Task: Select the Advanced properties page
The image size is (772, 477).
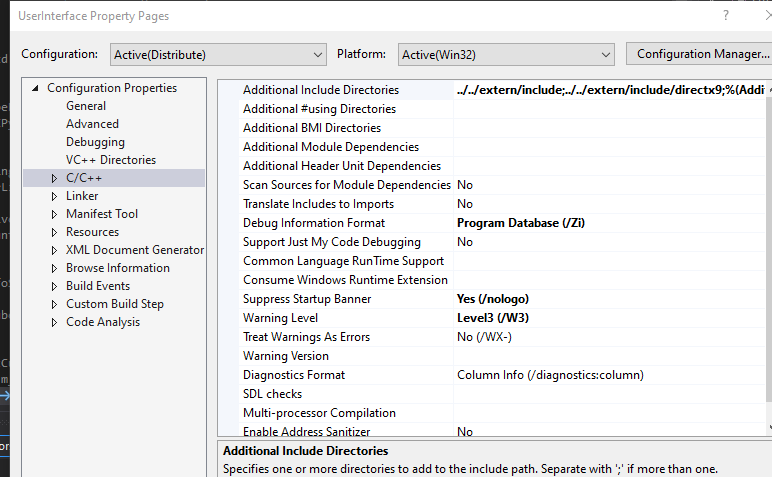Action: pyautogui.click(x=93, y=124)
